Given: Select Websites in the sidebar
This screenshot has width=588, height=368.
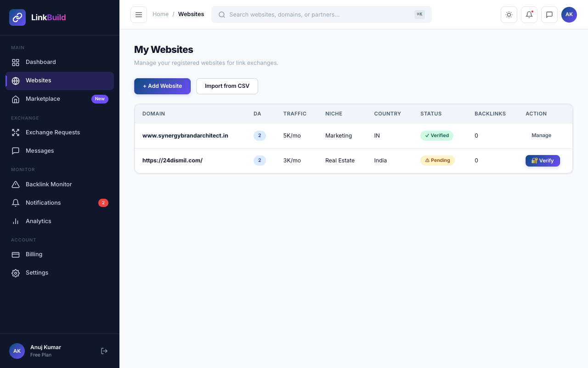Looking at the screenshot, I should point(60,80).
